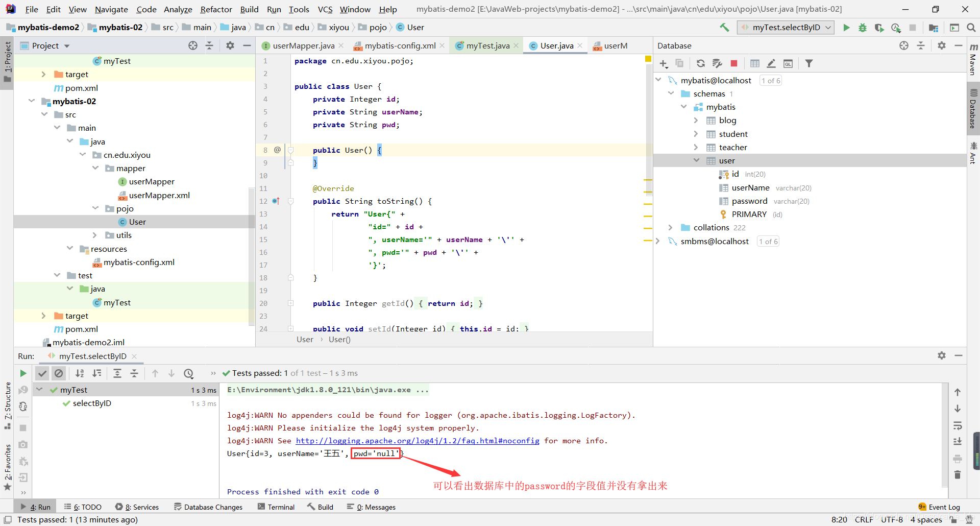This screenshot has height=526, width=980.
Task: Open Search Everywhere magnifier icon
Action: [971, 28]
